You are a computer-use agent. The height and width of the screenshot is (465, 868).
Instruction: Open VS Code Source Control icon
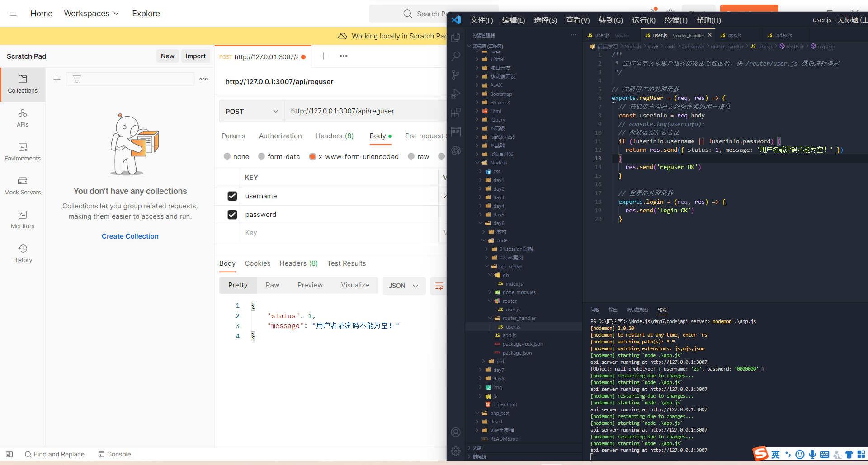tap(456, 75)
